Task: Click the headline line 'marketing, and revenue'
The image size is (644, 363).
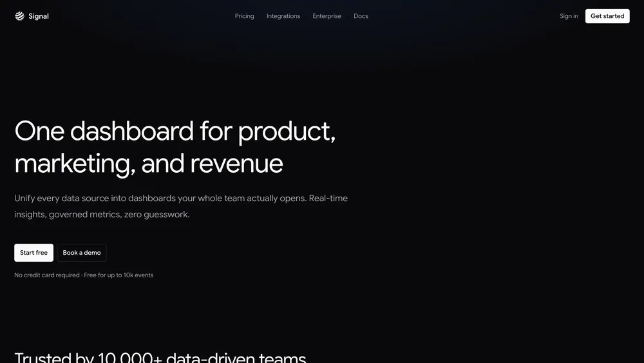Action: (148, 163)
